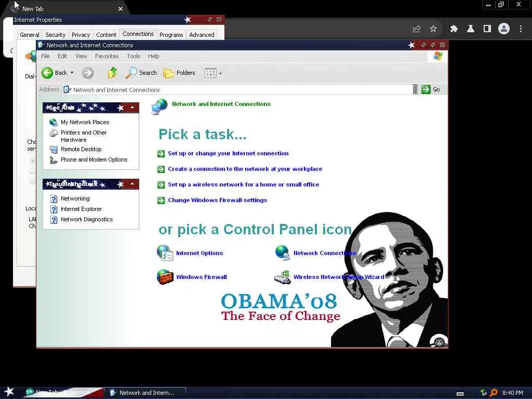This screenshot has width=532, height=399.
Task: Open the Favorites menu
Action: coord(107,56)
